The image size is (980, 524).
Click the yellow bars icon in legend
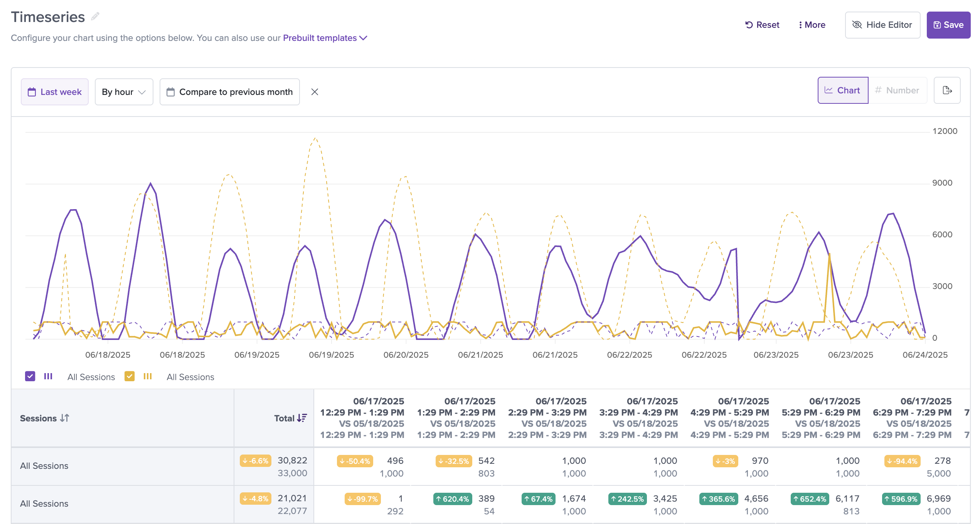(x=148, y=376)
